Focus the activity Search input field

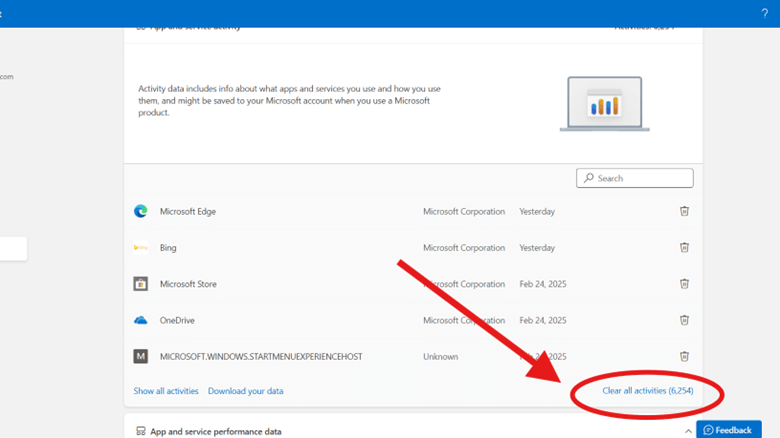[640, 178]
